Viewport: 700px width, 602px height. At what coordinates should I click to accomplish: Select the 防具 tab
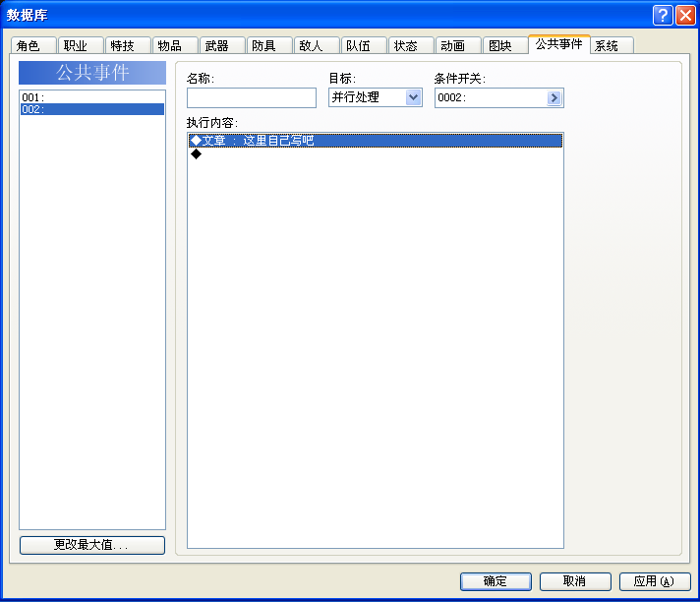coord(269,45)
